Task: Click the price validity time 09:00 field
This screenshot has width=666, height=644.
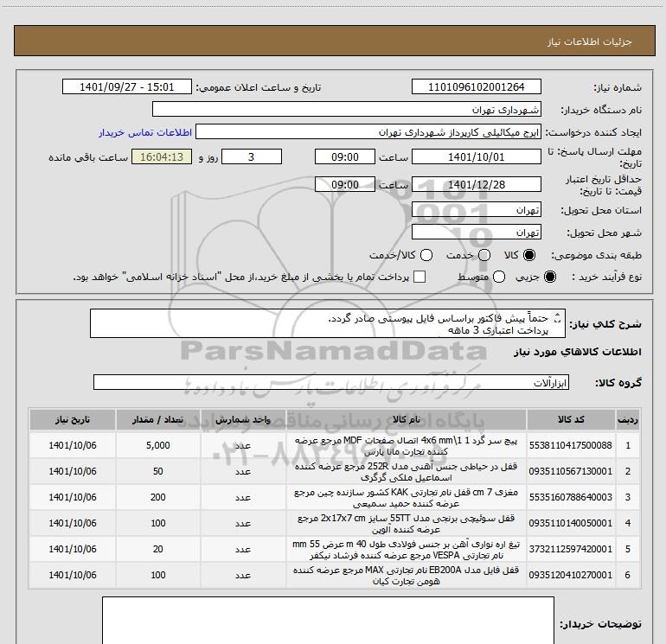Action: (345, 184)
